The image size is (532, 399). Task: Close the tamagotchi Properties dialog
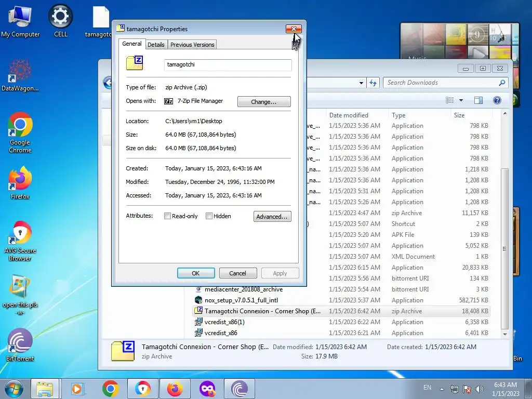[294, 29]
